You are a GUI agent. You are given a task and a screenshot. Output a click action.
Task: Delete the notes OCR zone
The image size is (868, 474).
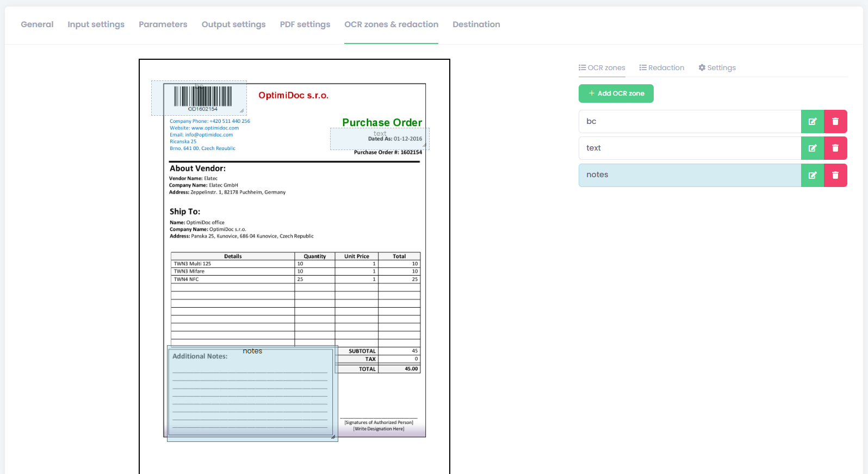835,175
